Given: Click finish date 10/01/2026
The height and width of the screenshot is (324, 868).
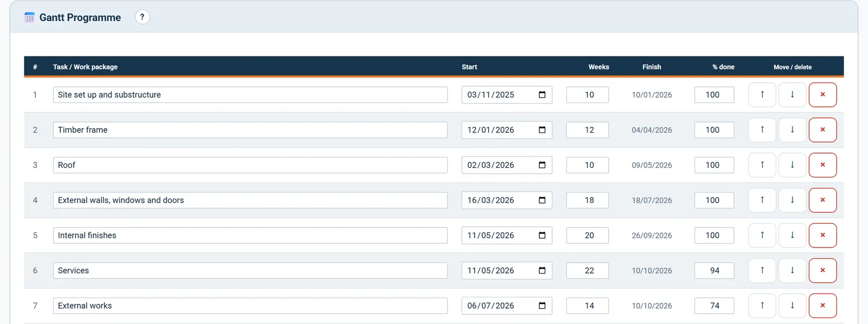Looking at the screenshot, I should [x=652, y=94].
